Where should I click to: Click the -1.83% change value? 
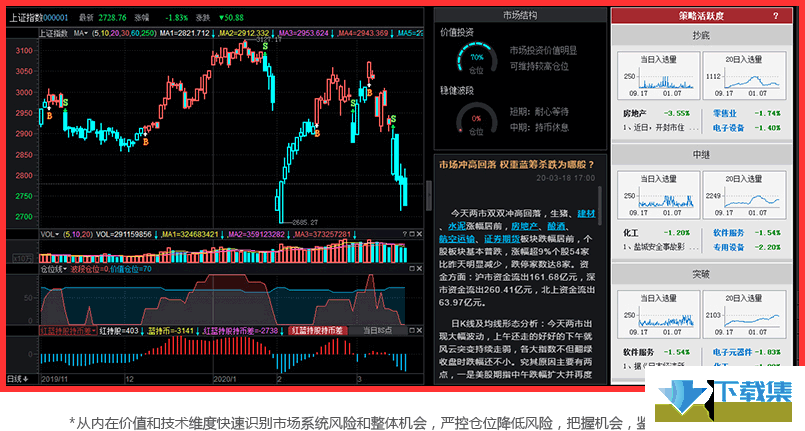coord(176,17)
